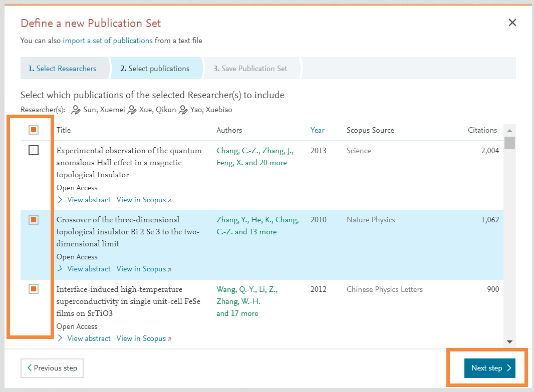Image resolution: width=534 pixels, height=392 pixels.
Task: Open authors Chang, C.-Z., Zhang, J. list link
Action: (x=255, y=157)
